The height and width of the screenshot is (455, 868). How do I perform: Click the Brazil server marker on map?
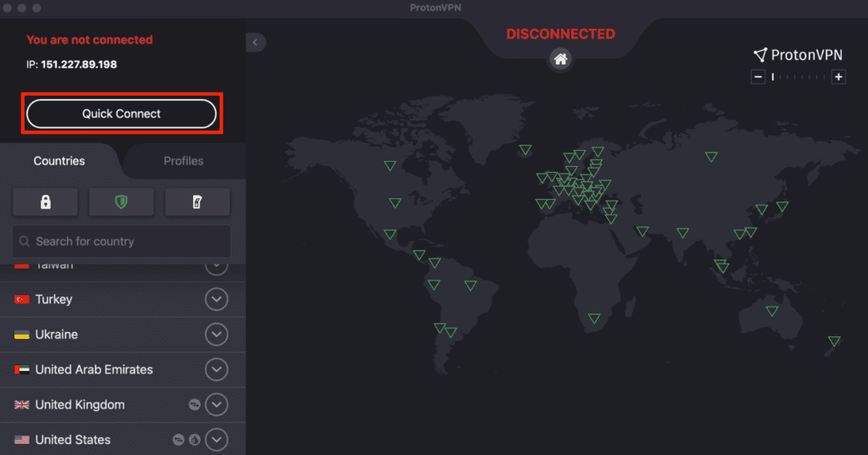click(x=470, y=286)
